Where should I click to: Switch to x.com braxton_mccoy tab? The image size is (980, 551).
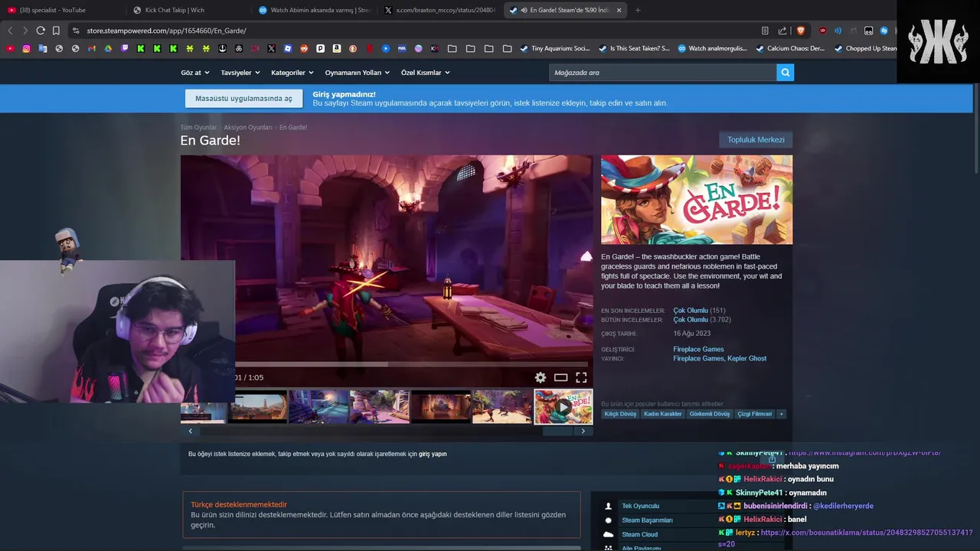(x=439, y=10)
